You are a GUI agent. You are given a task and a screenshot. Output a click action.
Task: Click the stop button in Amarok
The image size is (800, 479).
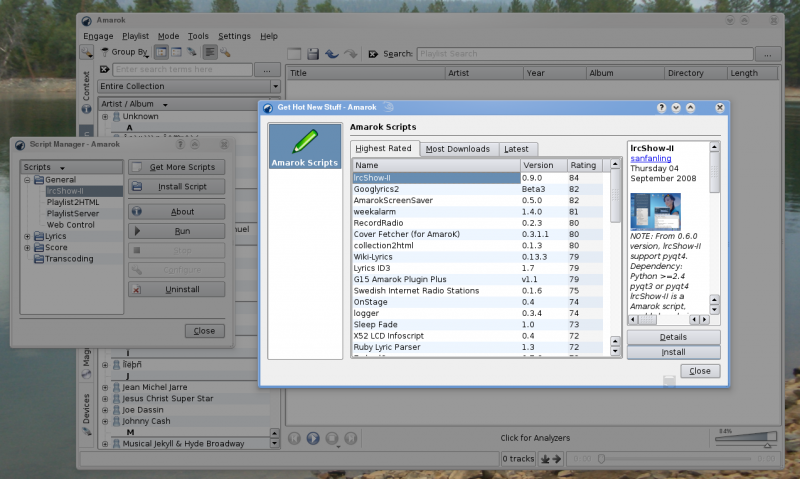coord(332,438)
